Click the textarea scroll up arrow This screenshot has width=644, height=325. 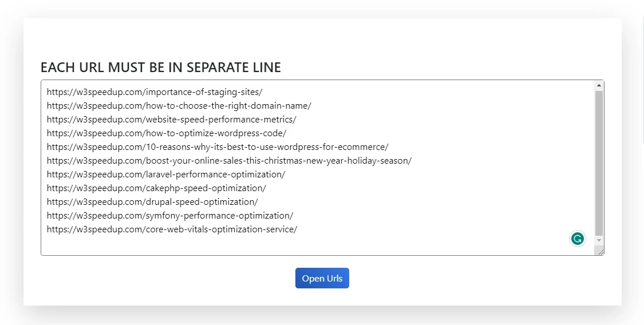pyautogui.click(x=599, y=86)
